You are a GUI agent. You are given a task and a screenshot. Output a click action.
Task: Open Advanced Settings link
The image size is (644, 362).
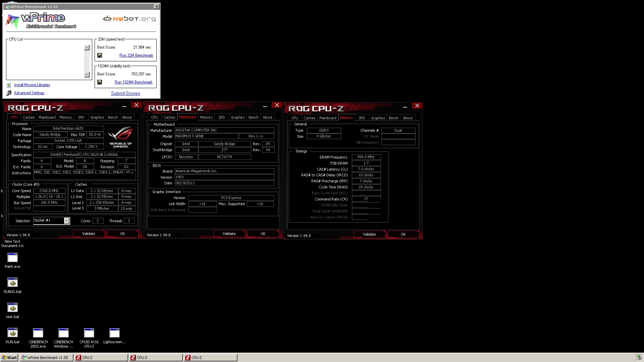[29, 93]
